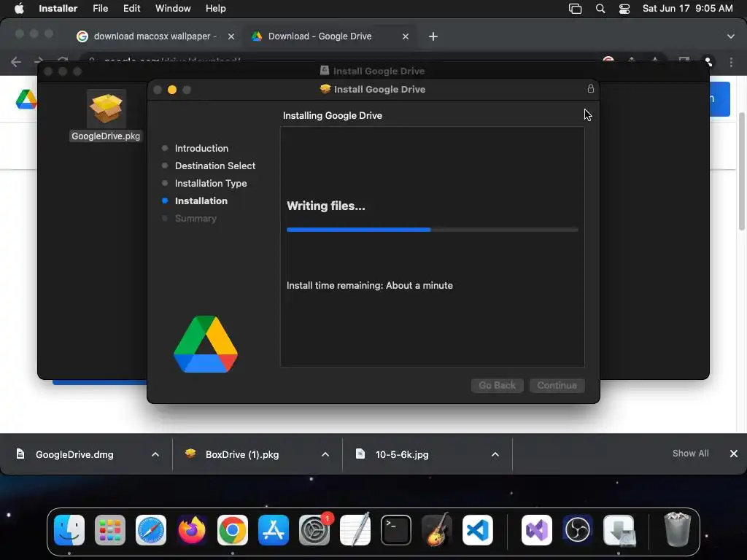
Task: Click the Writing files status text
Action: [326, 206]
